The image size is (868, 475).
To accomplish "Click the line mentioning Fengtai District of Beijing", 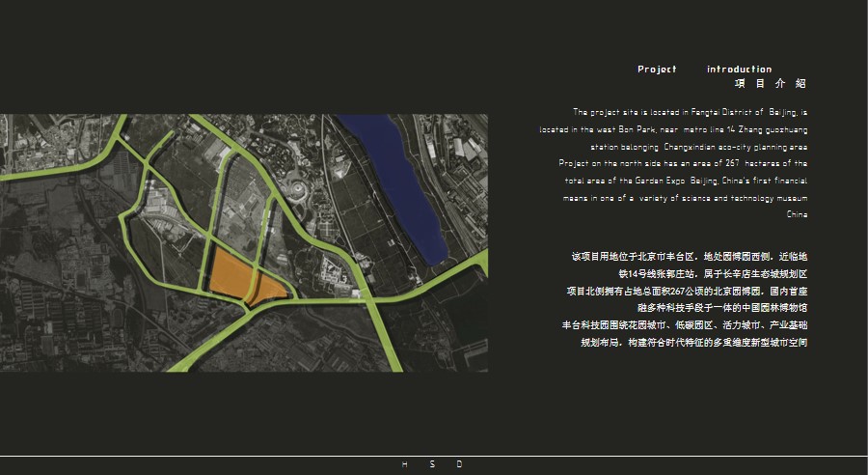I will point(690,112).
